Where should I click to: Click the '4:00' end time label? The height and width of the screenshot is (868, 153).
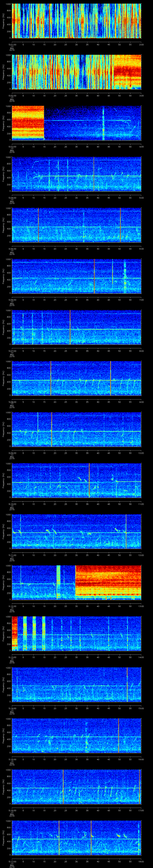141,146
